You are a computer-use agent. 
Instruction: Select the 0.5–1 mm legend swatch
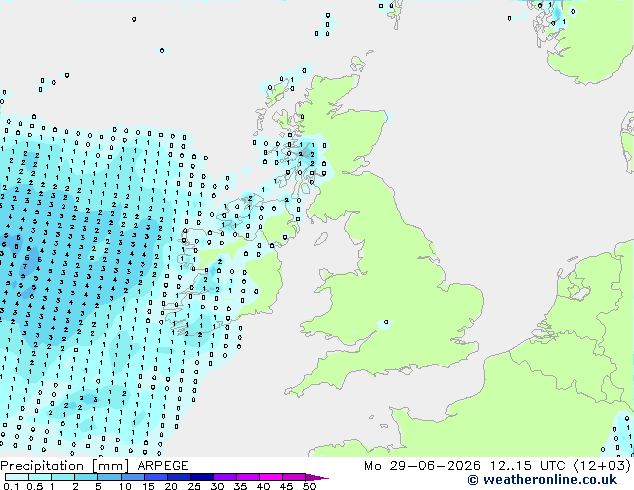[40, 477]
